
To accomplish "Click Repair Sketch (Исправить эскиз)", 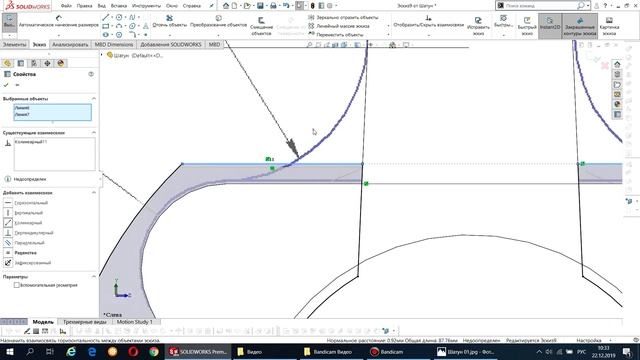I will (478, 26).
